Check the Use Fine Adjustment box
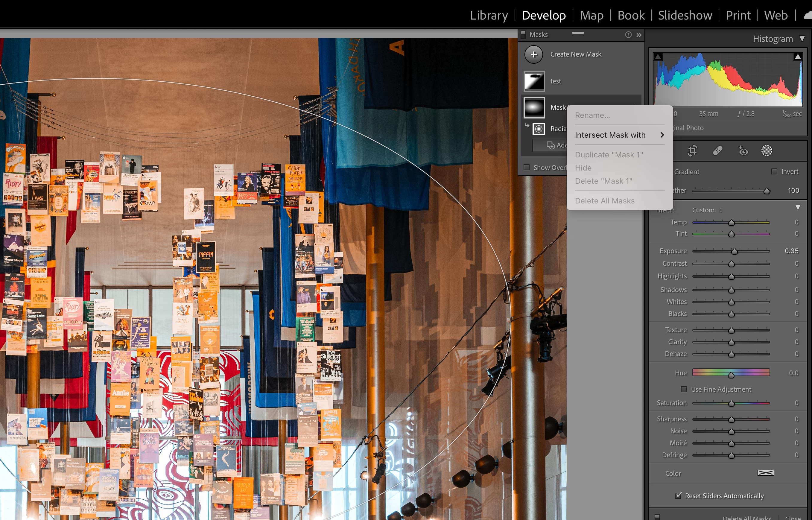 [x=684, y=389]
